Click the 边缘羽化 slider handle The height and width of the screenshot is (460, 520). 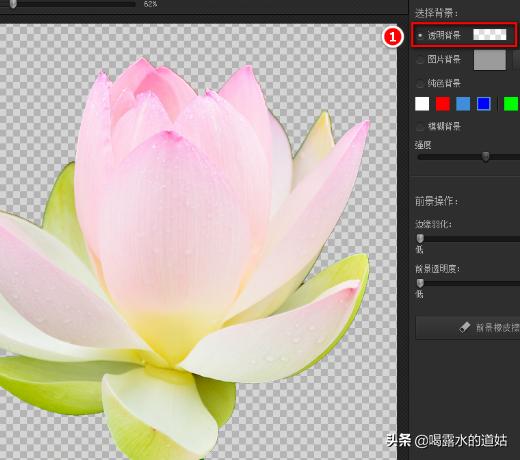420,238
